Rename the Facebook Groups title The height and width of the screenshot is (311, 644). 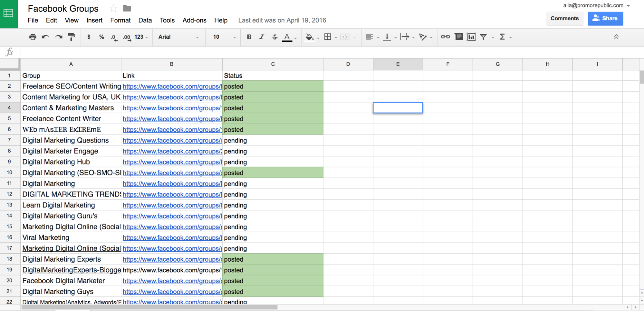pos(63,9)
